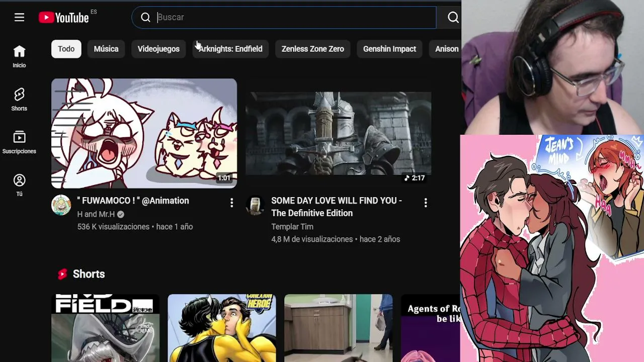Click '536 K visualizaciones' text
Image resolution: width=644 pixels, height=362 pixels.
[113, 227]
